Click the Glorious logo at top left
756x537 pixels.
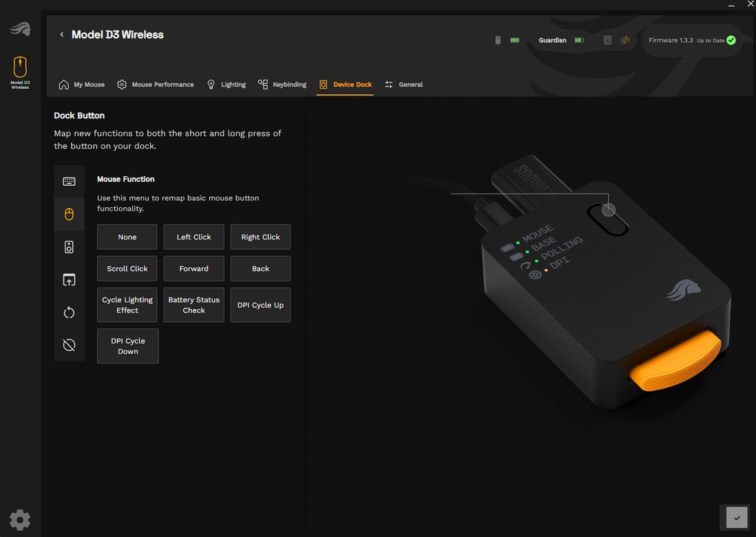click(20, 29)
